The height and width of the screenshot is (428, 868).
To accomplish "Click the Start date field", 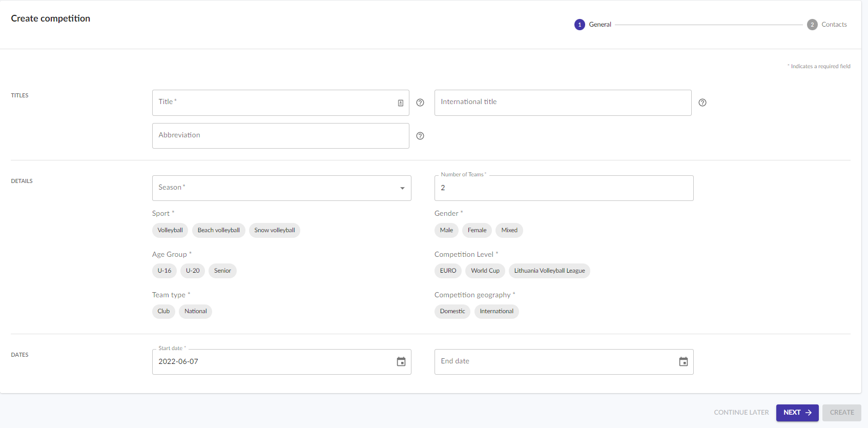I will [x=282, y=362].
